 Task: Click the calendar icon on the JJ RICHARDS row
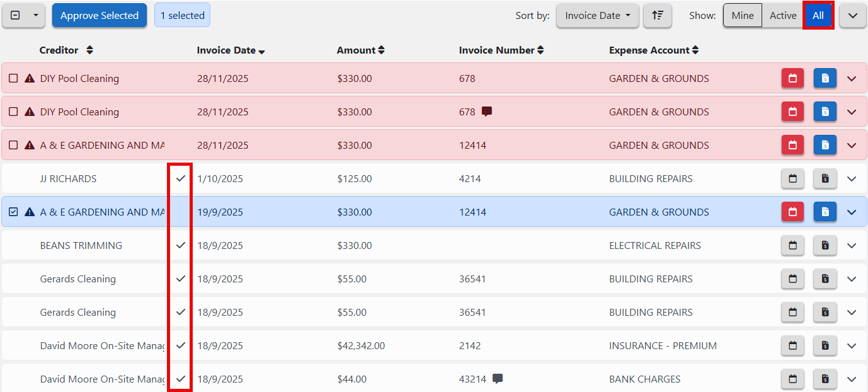pos(792,179)
